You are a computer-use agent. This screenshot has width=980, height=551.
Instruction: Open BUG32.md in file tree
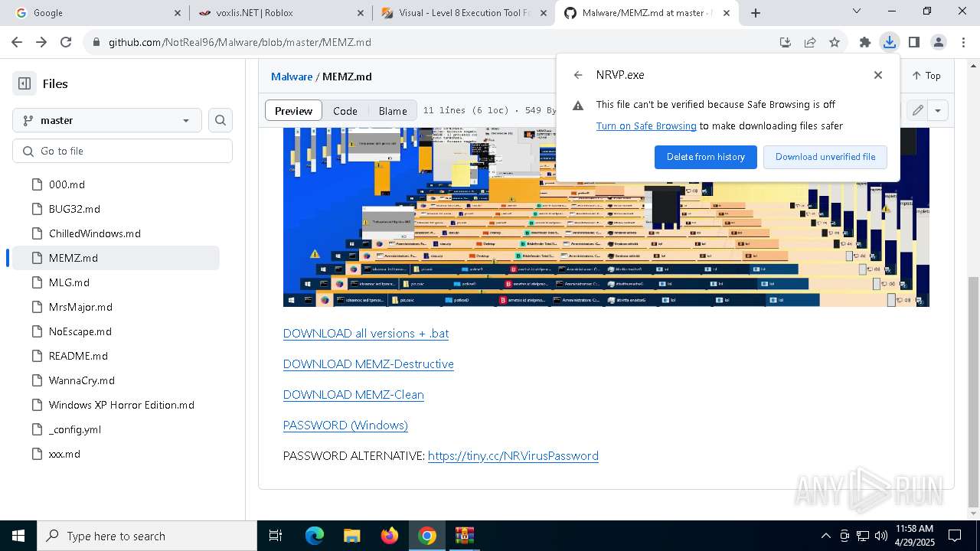click(113, 209)
